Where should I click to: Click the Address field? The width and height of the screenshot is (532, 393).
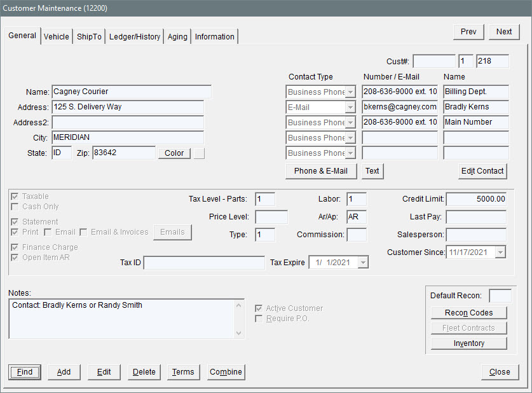(128, 107)
